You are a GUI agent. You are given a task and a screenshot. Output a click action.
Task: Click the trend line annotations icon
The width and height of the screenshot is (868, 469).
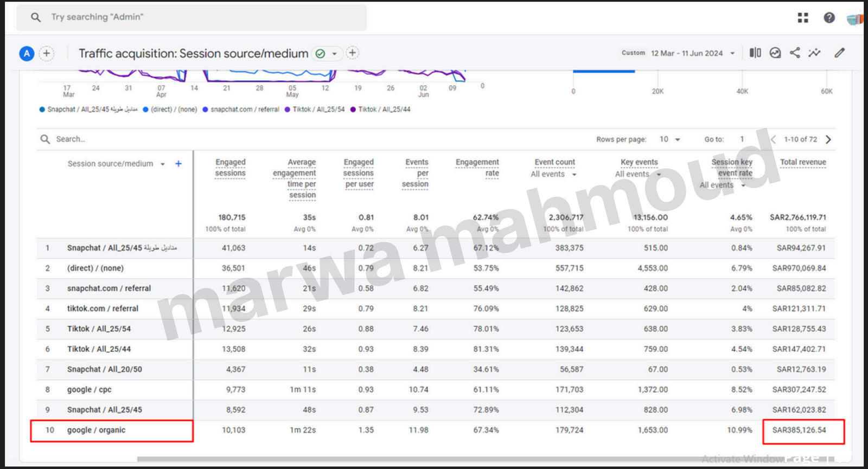click(x=814, y=53)
